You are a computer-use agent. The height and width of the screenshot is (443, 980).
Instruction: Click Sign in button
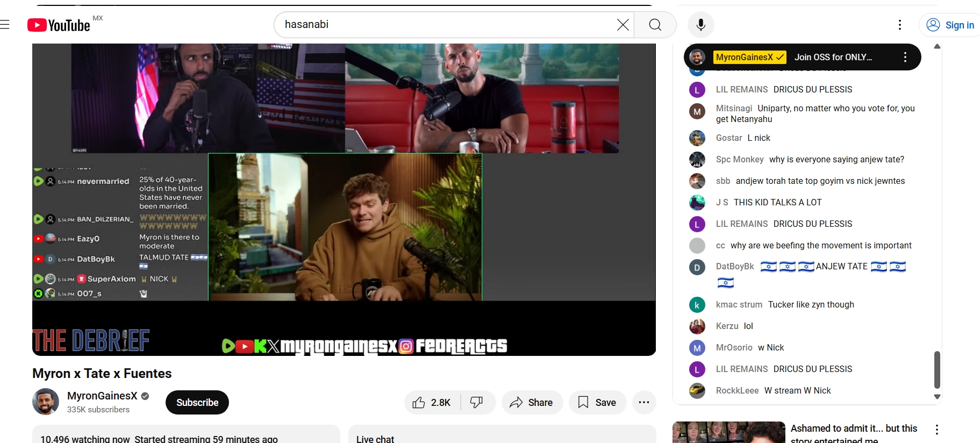pos(951,25)
